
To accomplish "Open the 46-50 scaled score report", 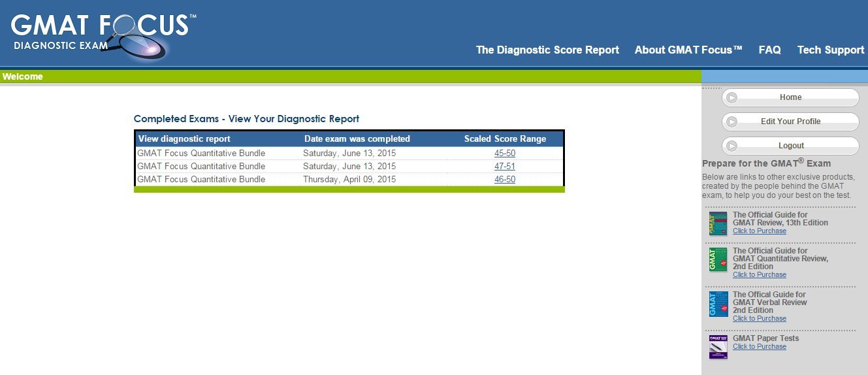I will coord(505,179).
